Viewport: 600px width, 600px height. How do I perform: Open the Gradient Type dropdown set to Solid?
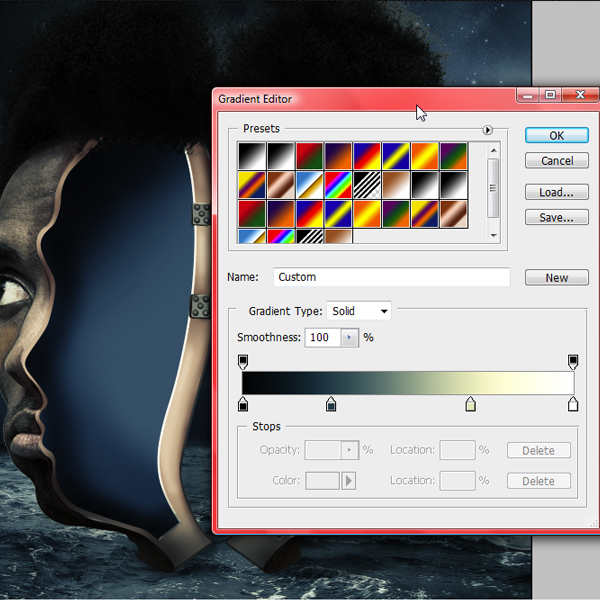point(359,311)
